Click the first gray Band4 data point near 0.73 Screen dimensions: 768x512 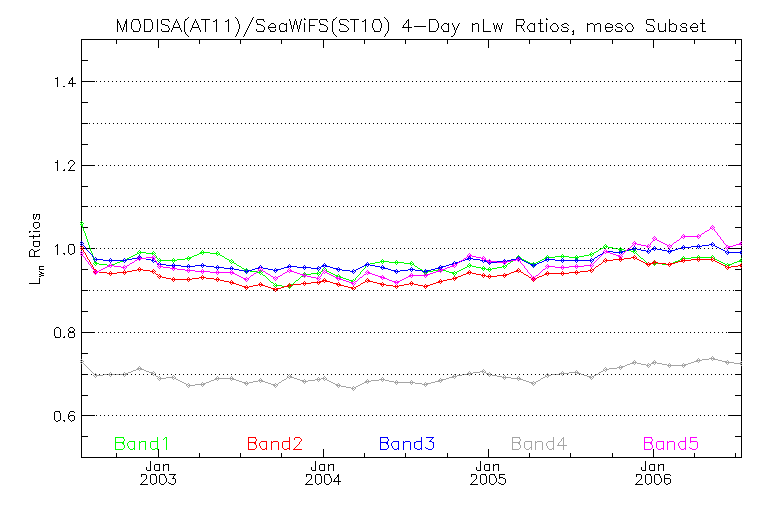(x=82, y=362)
